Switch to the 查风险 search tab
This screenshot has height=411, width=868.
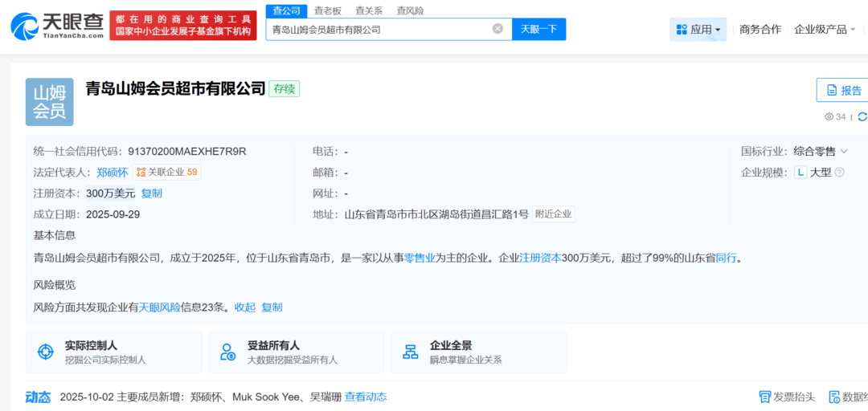point(410,10)
